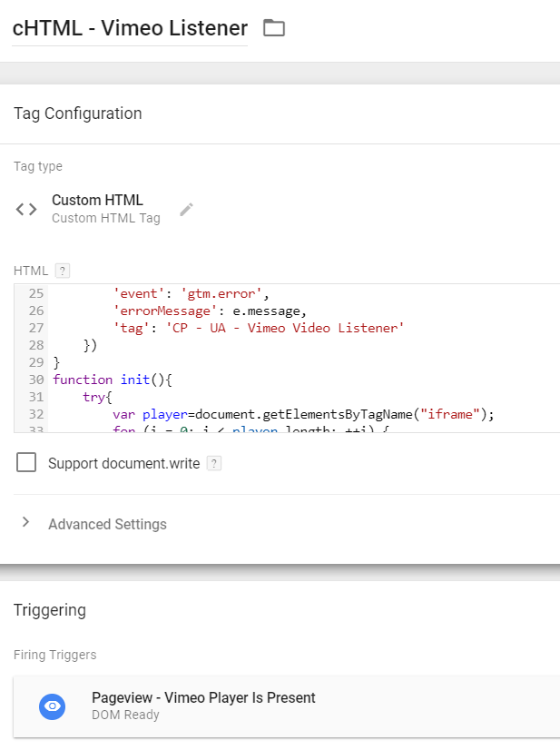Click the Triggering section heading
This screenshot has width=560, height=750.
[x=50, y=610]
